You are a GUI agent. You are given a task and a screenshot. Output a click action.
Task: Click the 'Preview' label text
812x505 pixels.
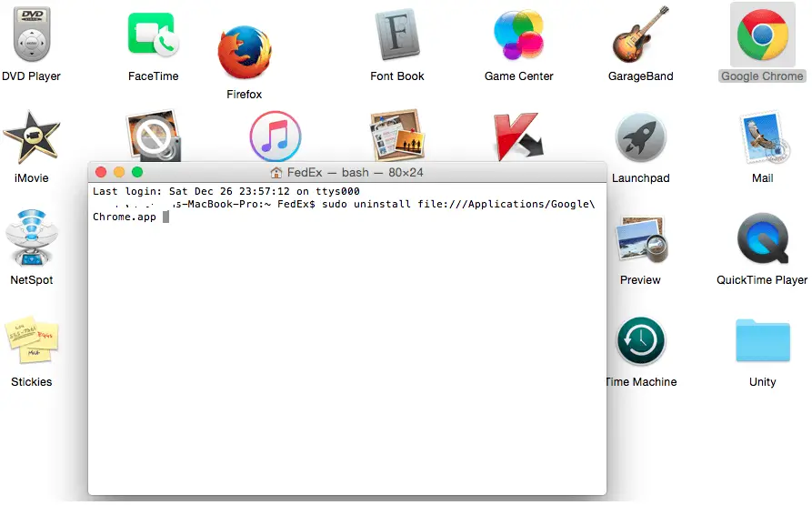click(x=640, y=280)
